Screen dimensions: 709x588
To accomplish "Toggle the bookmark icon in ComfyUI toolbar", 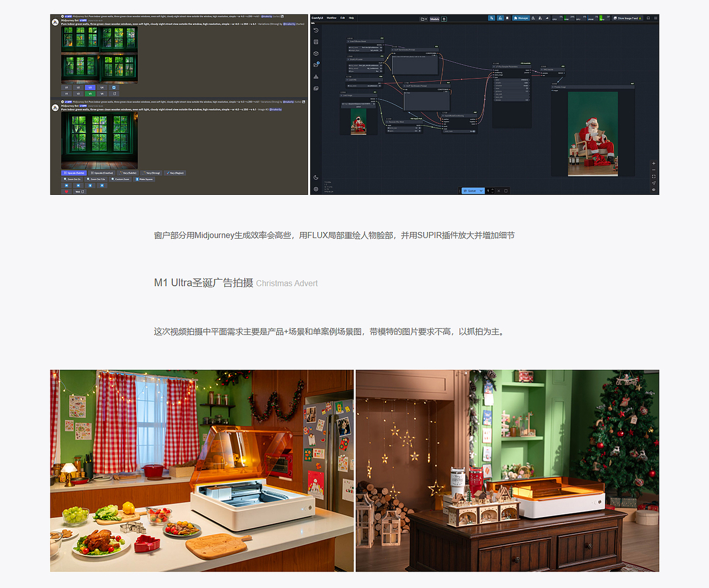I will [507, 18].
